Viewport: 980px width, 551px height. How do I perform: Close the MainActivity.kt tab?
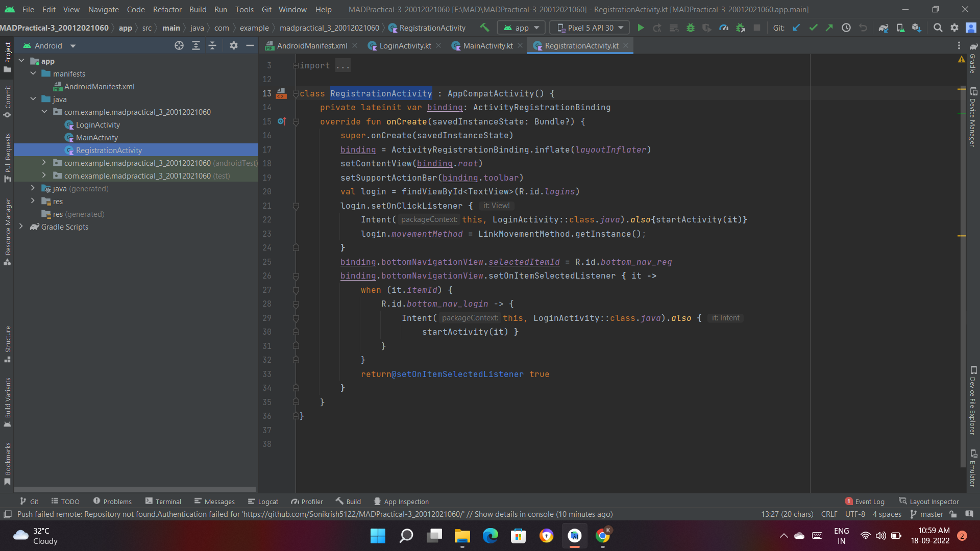[x=520, y=46]
